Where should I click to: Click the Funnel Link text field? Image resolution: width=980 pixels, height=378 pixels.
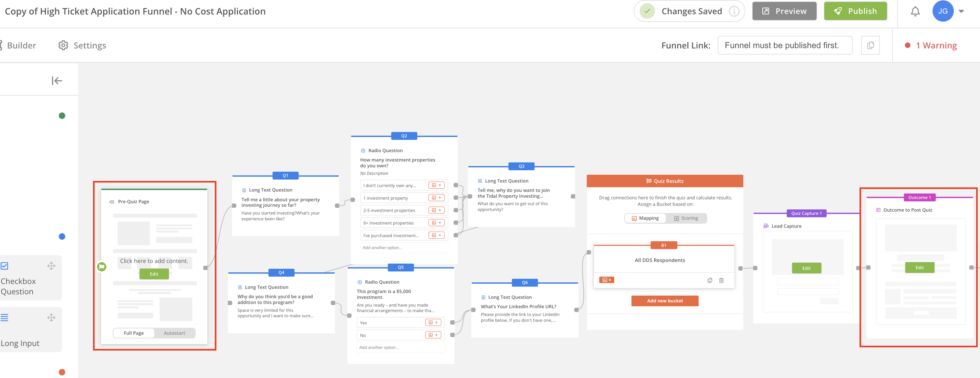tap(785, 46)
